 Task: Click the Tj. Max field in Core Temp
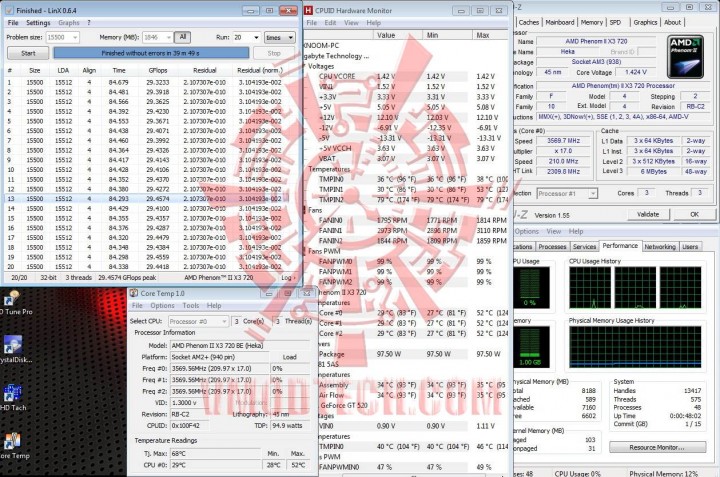pyautogui.click(x=216, y=454)
